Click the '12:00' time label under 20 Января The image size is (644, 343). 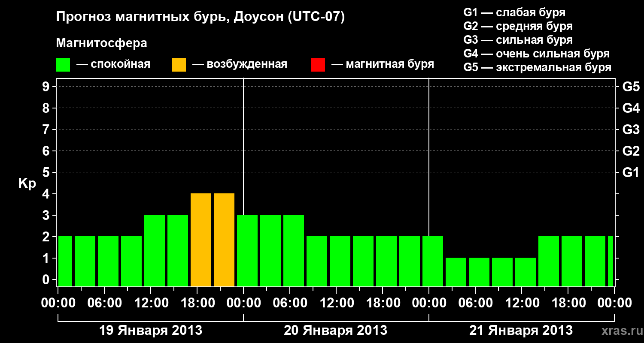point(336,303)
